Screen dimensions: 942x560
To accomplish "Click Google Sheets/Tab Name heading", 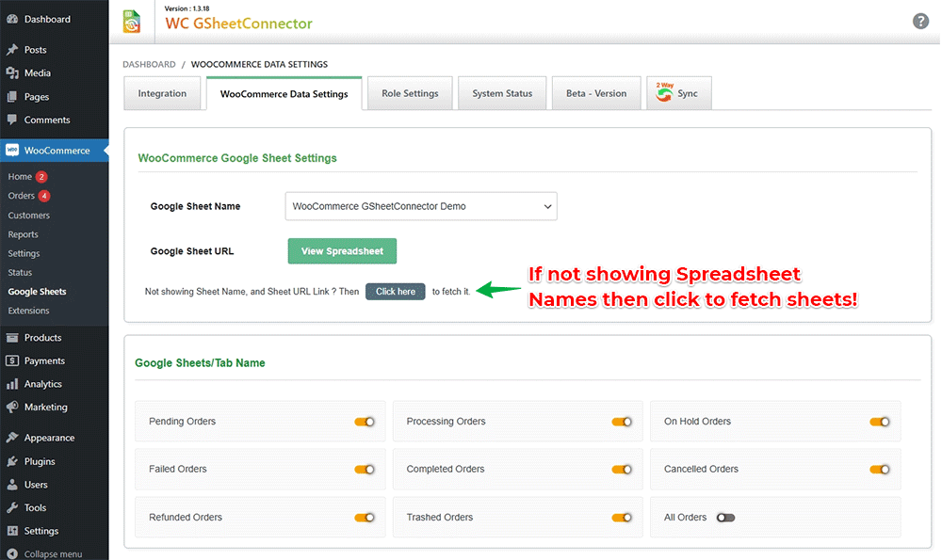I will point(200,363).
